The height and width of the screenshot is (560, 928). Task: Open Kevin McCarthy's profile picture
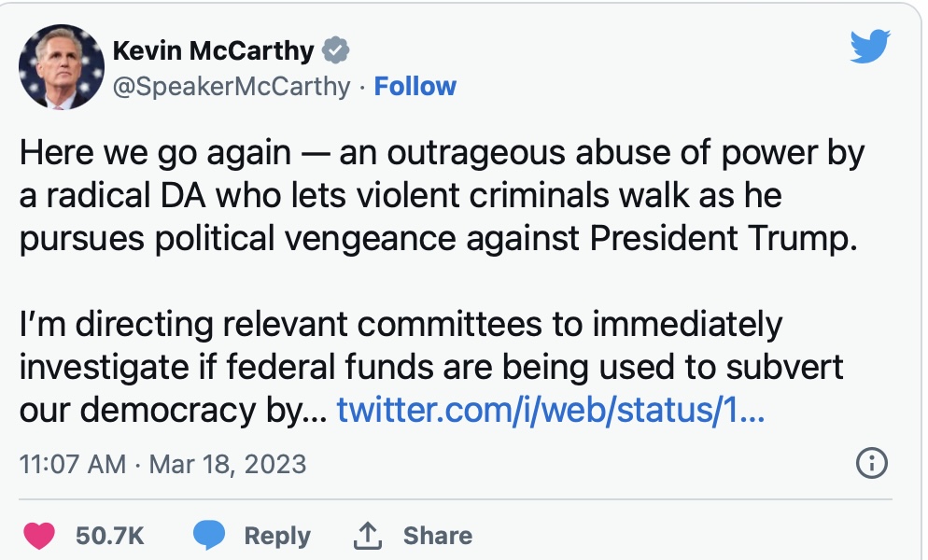60,67
